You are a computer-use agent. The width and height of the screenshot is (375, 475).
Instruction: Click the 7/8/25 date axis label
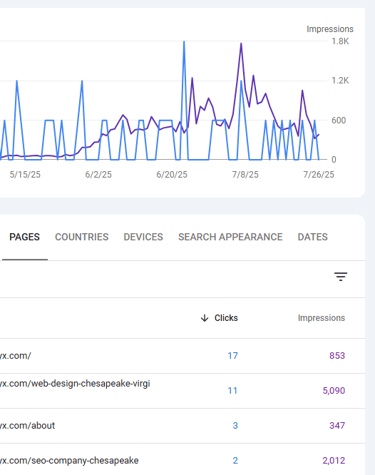coord(245,175)
